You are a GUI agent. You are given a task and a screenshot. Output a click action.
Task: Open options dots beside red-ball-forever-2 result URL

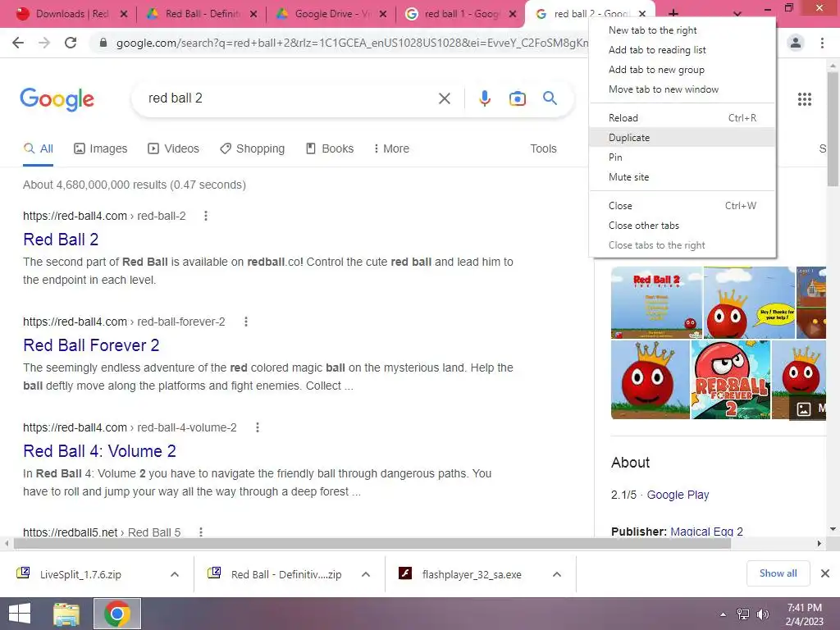[x=246, y=322]
